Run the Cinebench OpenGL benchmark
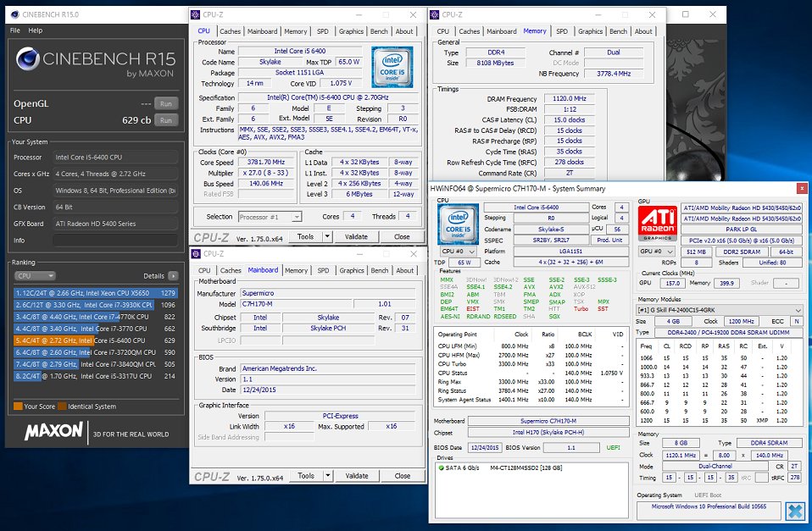812x531 pixels. tap(166, 103)
